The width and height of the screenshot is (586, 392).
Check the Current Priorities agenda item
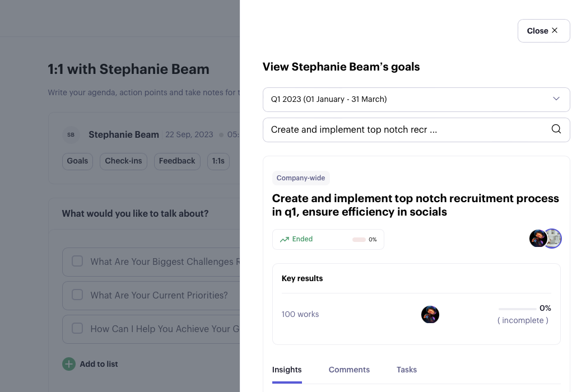(77, 295)
